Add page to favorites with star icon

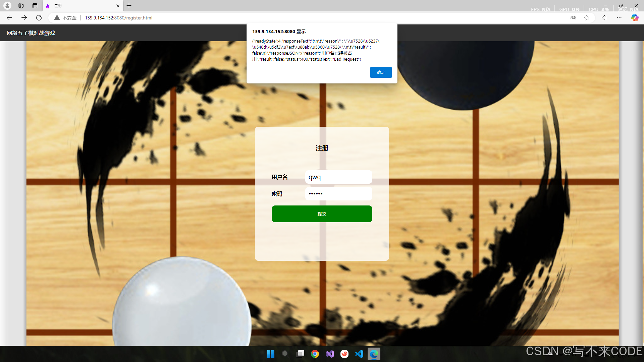click(587, 18)
